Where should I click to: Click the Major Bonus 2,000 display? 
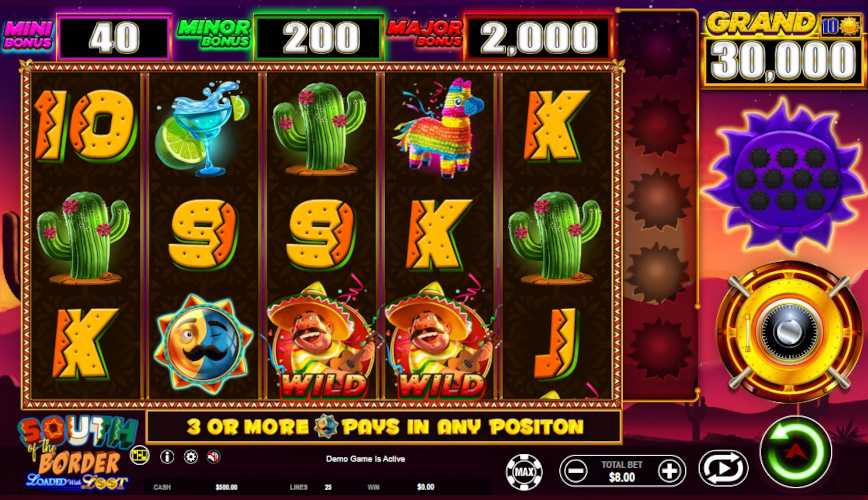500,37
